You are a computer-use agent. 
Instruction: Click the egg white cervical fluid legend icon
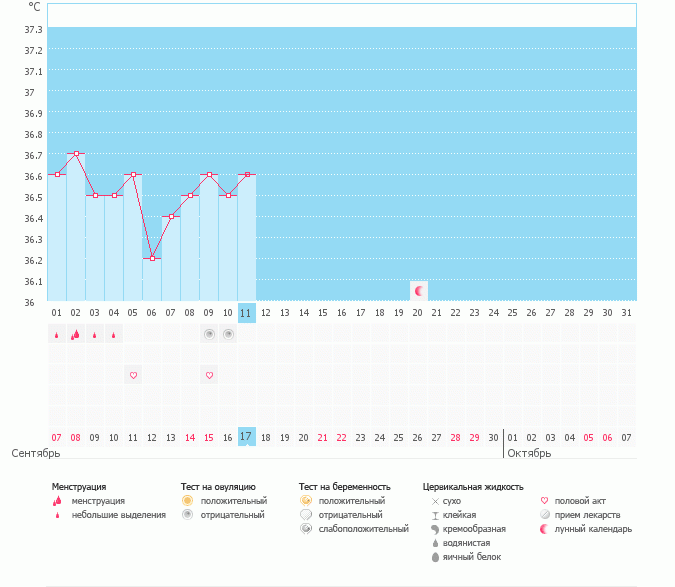click(x=435, y=556)
